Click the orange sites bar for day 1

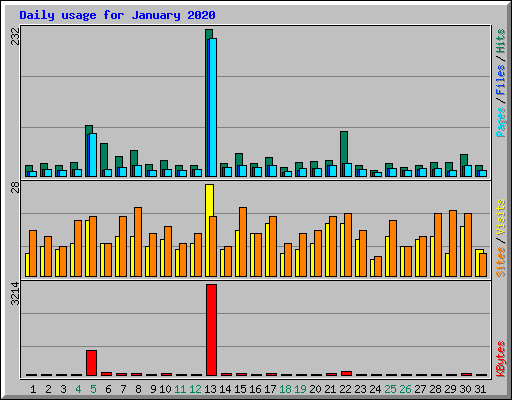(x=33, y=253)
